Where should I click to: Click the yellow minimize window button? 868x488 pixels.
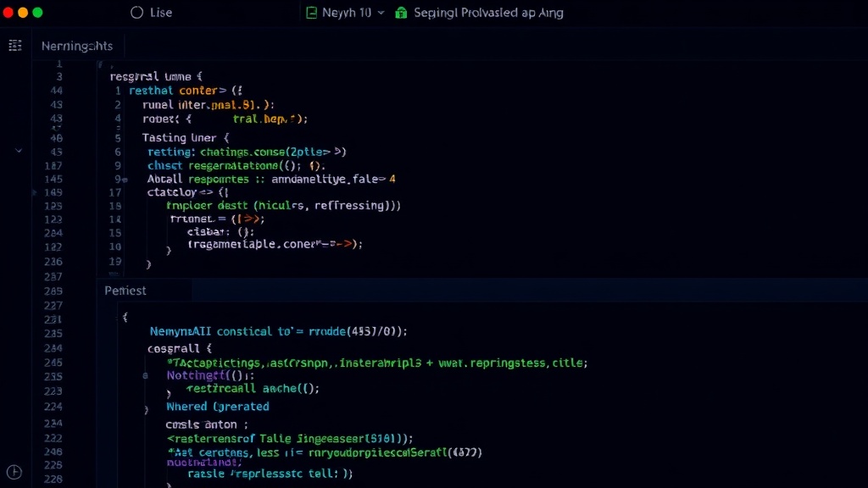pos(23,13)
